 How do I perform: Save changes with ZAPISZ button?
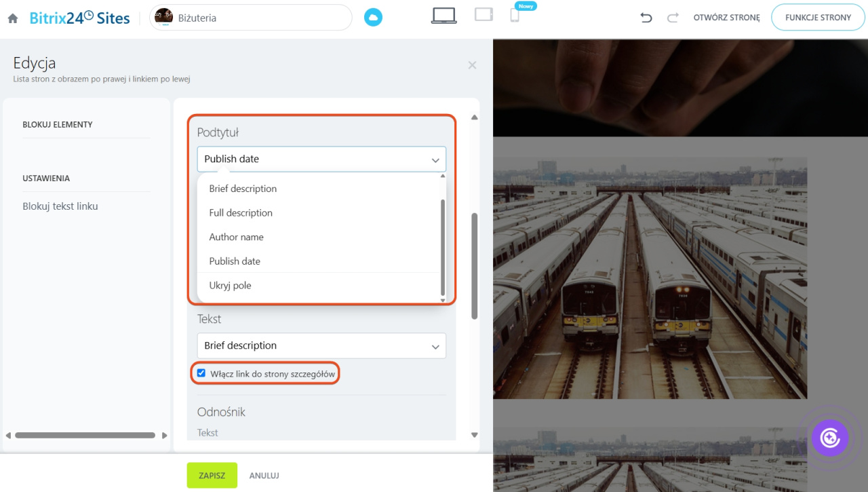point(212,476)
